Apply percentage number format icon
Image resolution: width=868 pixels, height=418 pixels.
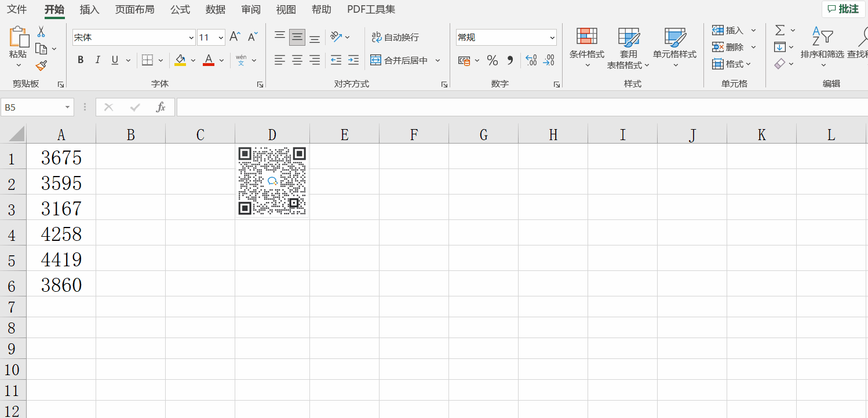click(493, 60)
